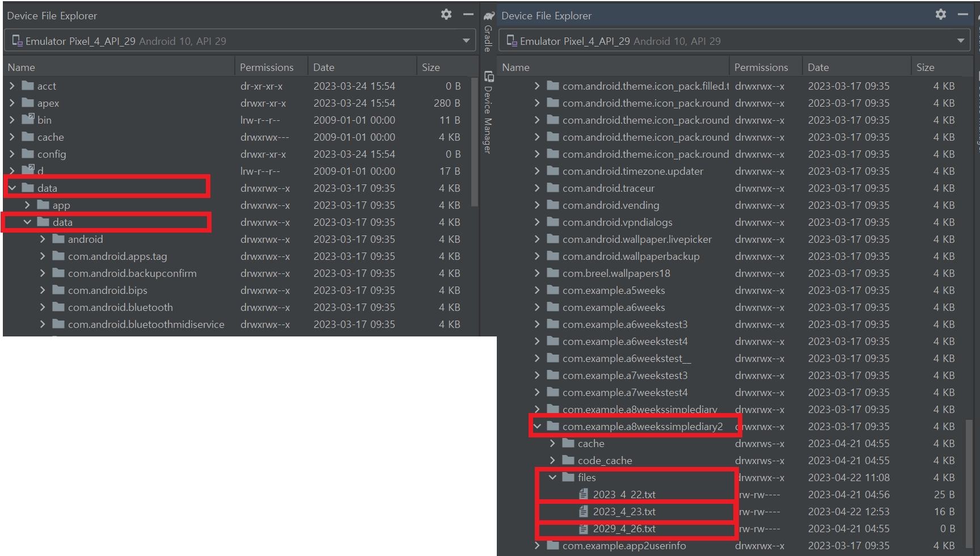This screenshot has width=980, height=556.
Task: Hide the left Device File Explorer panel
Action: pyautogui.click(x=468, y=15)
